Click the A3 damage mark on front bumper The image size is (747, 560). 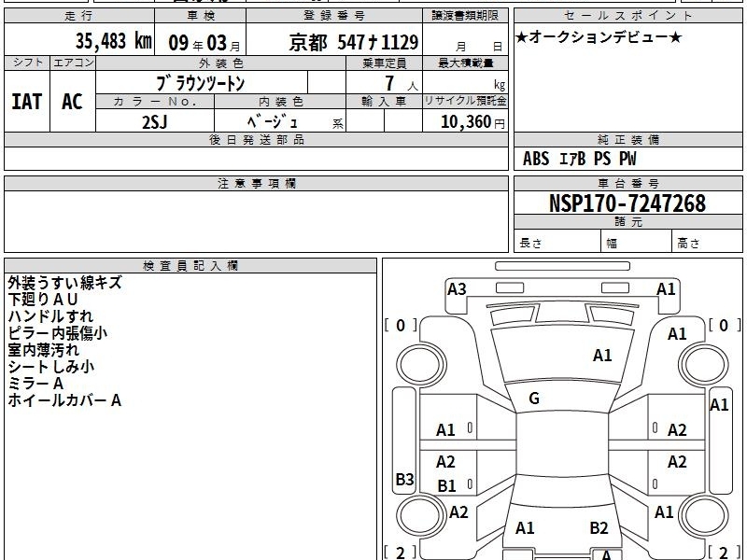pos(457,289)
